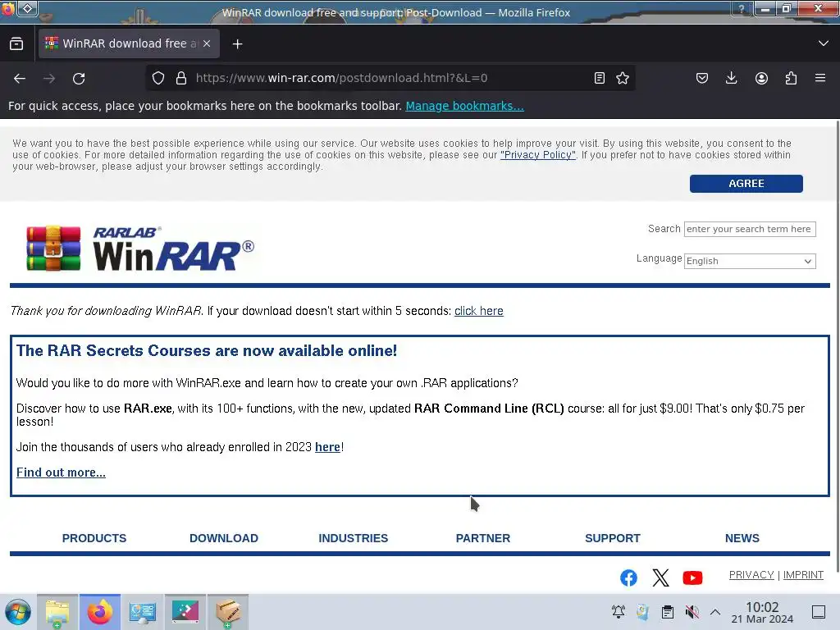The height and width of the screenshot is (630, 840).
Task: Open the Firefox account icon
Action: coord(761,78)
